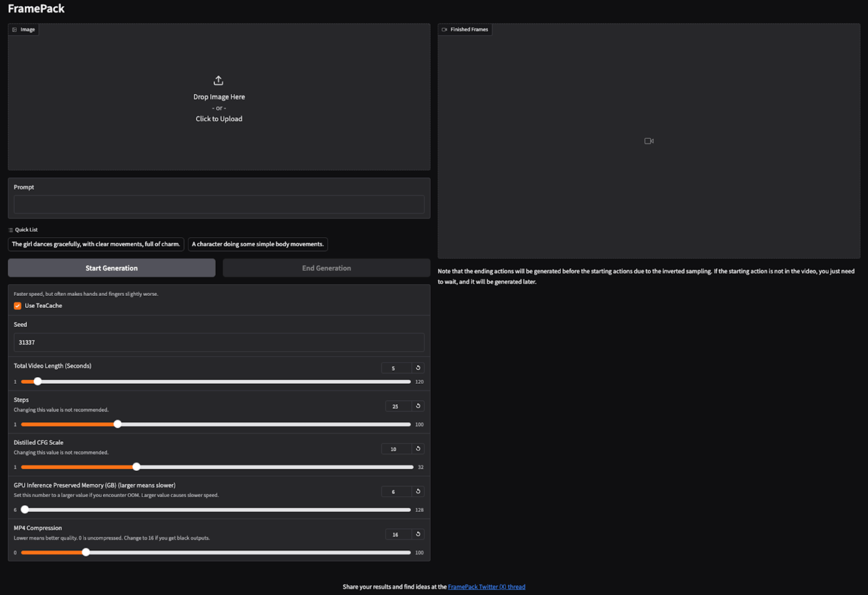Click the FramePack title text

(36, 9)
